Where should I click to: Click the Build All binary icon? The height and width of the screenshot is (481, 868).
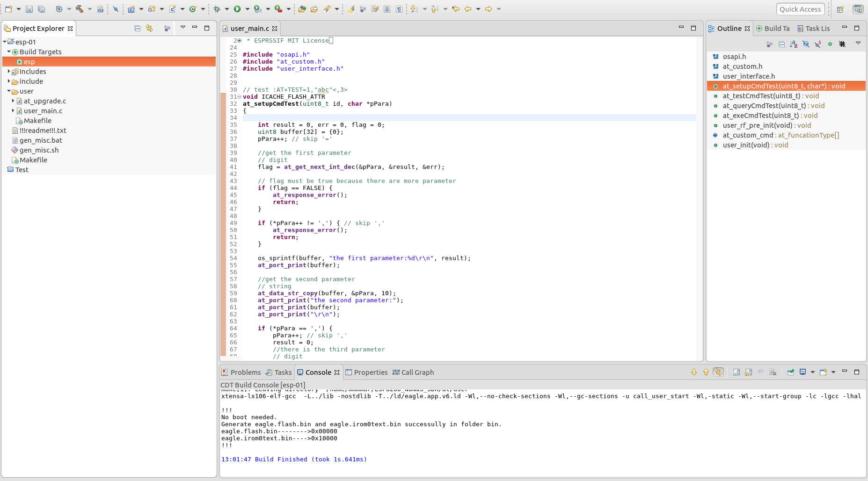(x=100, y=9)
